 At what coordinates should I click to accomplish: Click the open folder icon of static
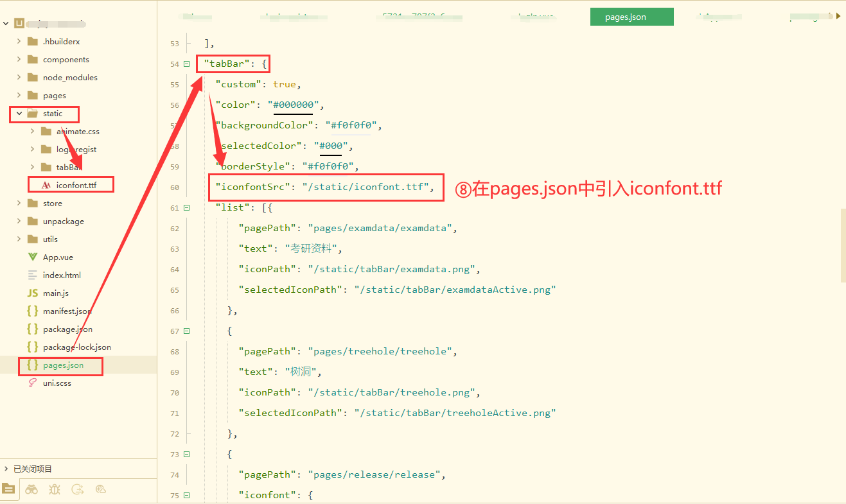[x=33, y=113]
